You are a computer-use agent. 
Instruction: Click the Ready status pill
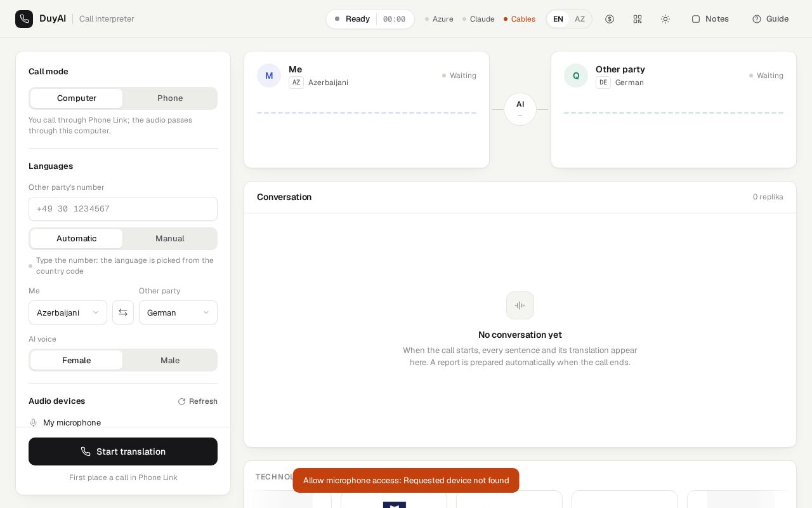370,19
